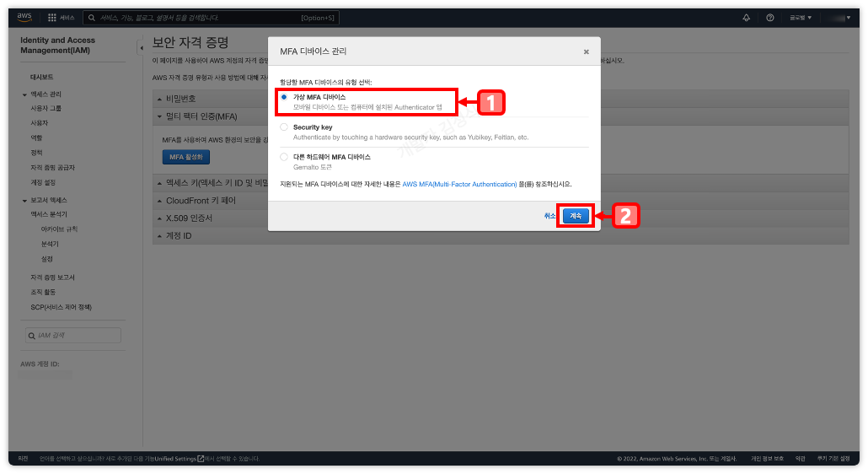Select the other hardware MFA device option
This screenshot has height=474, width=868.
point(284,157)
